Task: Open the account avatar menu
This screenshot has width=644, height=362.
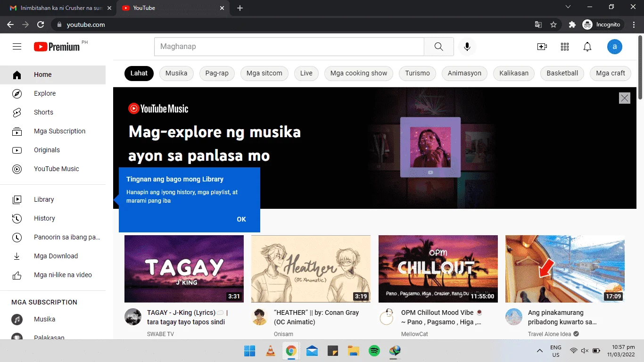Action: pos(615,47)
